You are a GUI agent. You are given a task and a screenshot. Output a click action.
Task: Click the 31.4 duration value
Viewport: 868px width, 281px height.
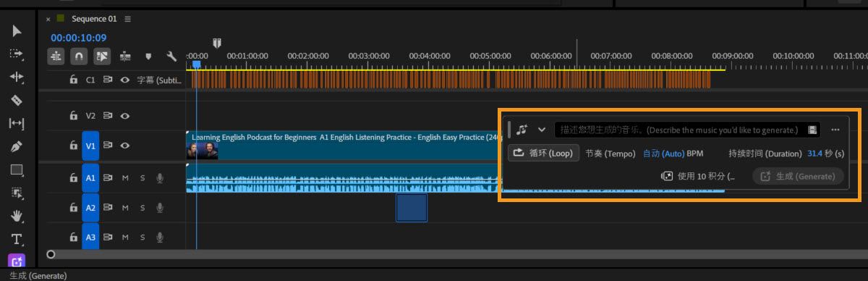pyautogui.click(x=814, y=154)
